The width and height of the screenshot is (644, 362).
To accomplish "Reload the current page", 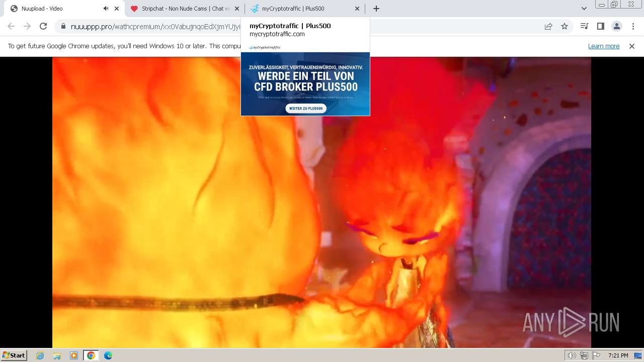I will click(43, 26).
